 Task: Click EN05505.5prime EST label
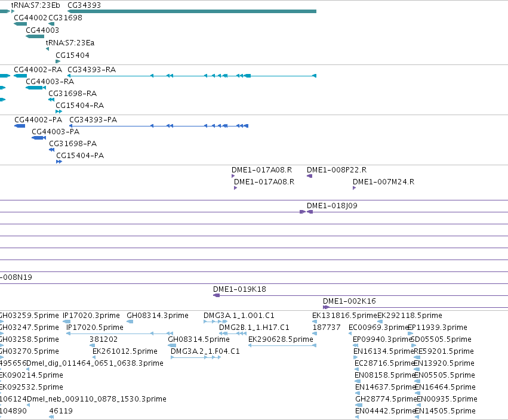[445, 376]
